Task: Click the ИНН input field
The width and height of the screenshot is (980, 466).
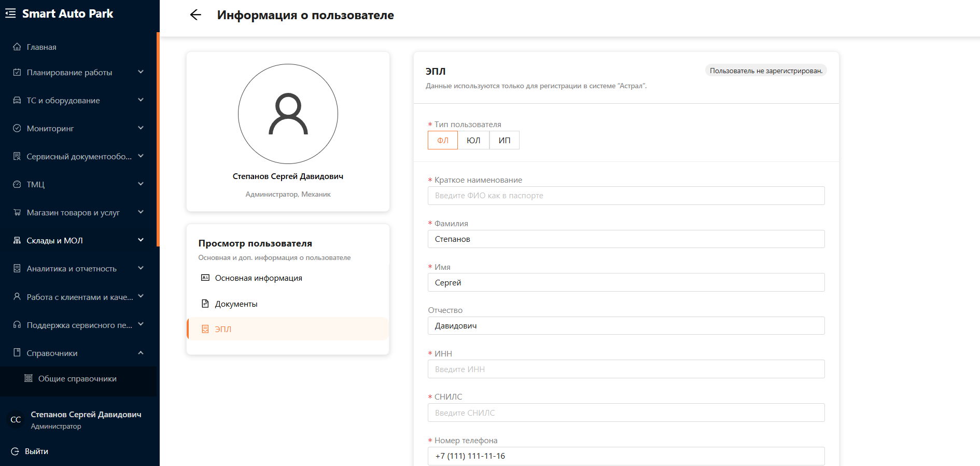Action: tap(626, 369)
